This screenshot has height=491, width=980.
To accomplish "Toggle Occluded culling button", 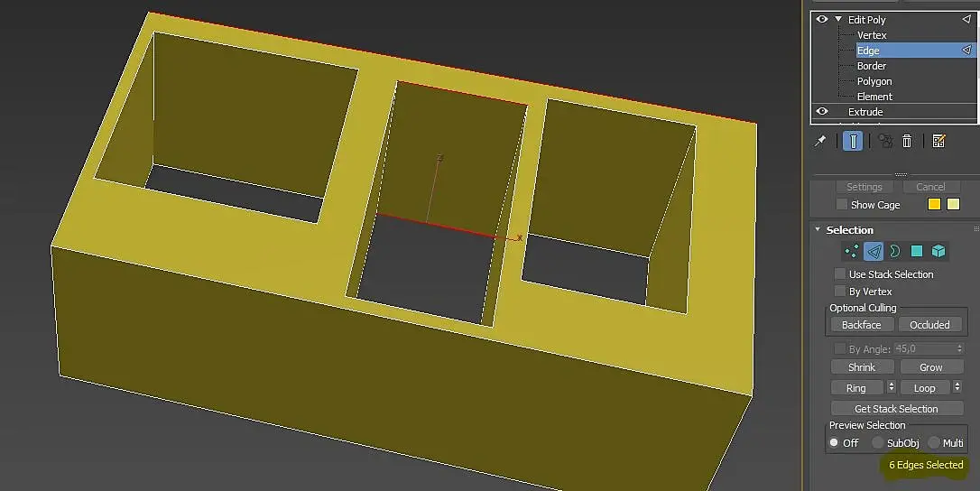I will point(929,325).
